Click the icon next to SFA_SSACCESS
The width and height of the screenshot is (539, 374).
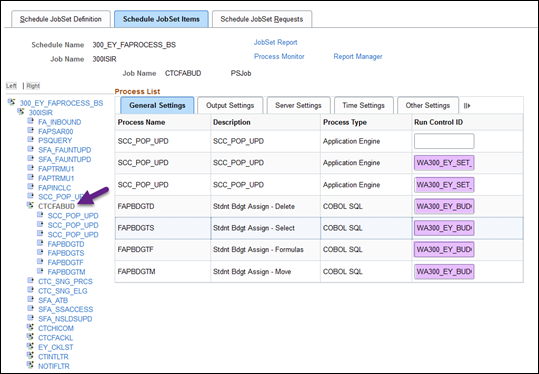click(x=31, y=309)
